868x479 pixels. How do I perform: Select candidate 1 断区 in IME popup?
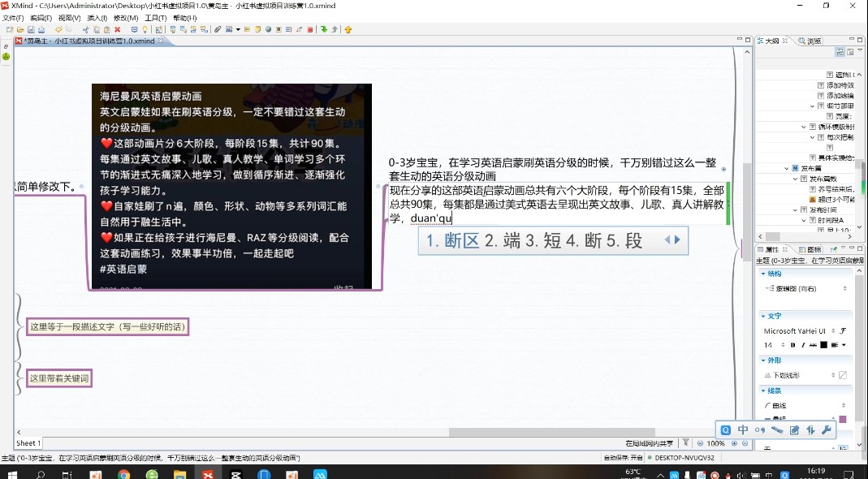pos(452,241)
